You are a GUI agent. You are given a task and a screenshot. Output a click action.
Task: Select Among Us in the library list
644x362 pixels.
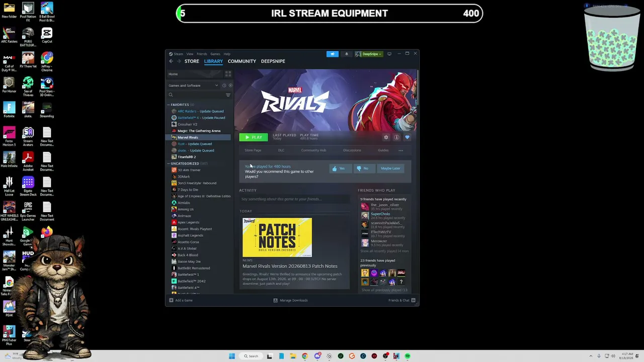tap(186, 209)
